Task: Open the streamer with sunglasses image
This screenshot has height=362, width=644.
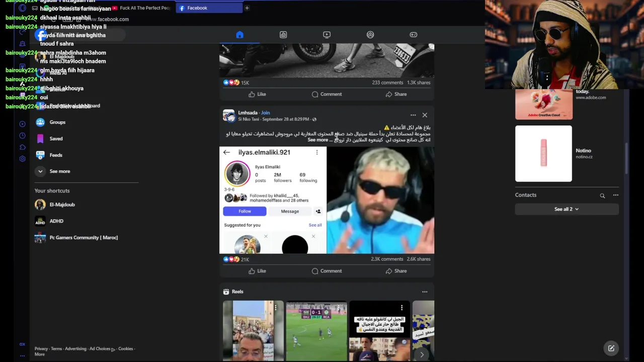Action: tap(380, 200)
